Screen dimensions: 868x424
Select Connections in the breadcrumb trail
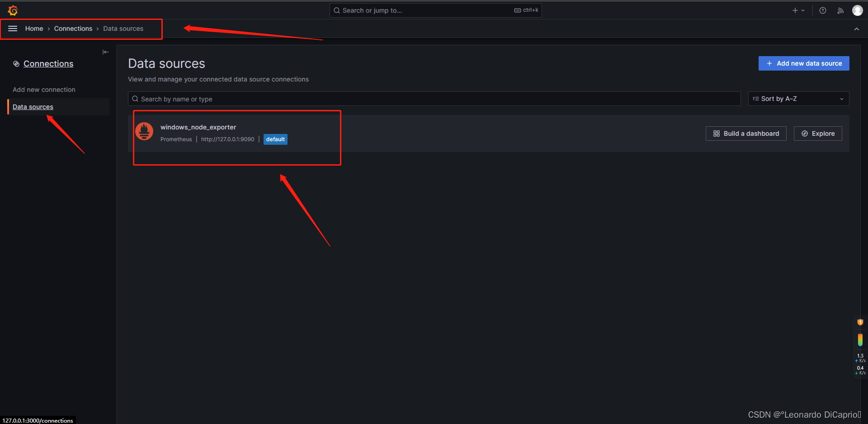click(x=73, y=28)
